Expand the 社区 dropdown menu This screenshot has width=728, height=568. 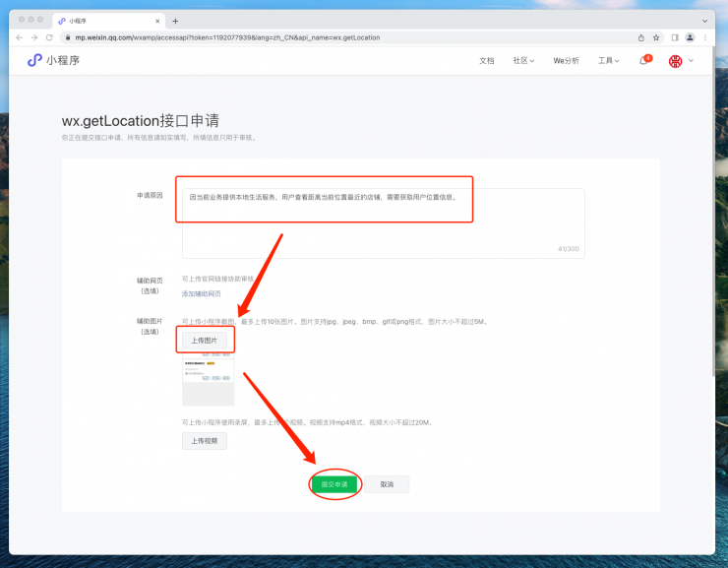tap(522, 61)
